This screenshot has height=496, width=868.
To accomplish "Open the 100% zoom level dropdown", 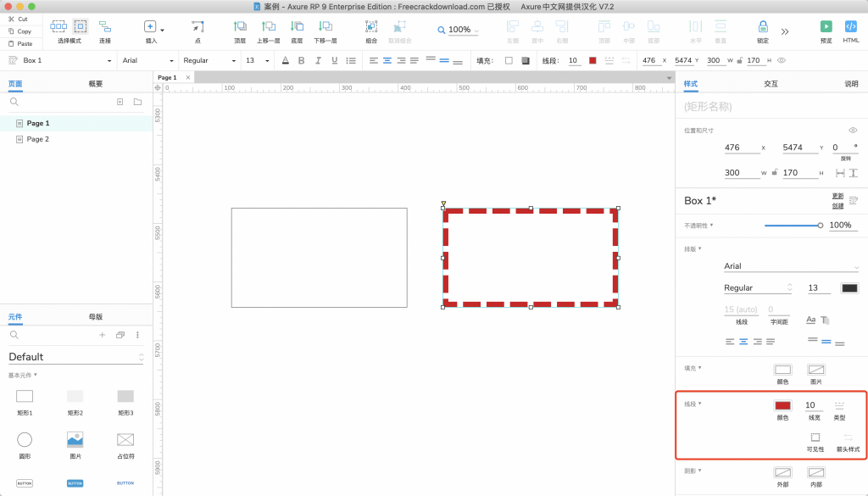I will tap(459, 30).
